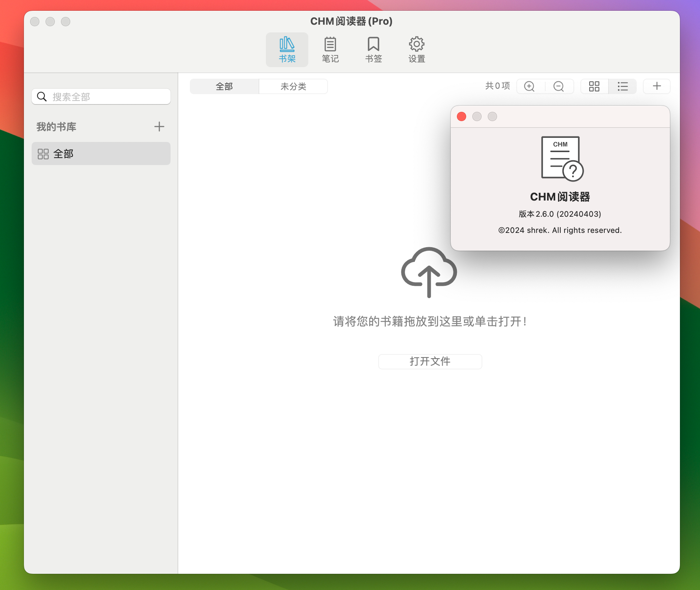
Task: Switch to list view layout
Action: [x=622, y=86]
